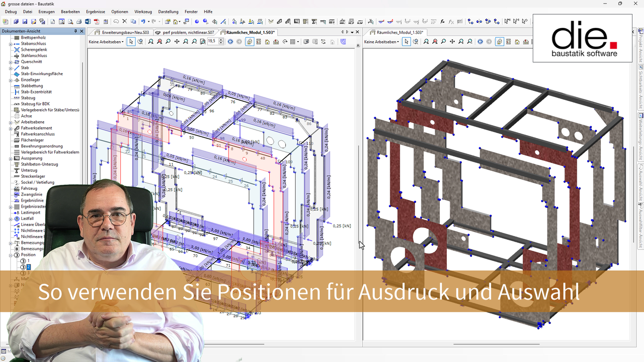Toggle the pin on Dokumenten-Ansicht panel
The height and width of the screenshot is (362, 644).
(76, 31)
